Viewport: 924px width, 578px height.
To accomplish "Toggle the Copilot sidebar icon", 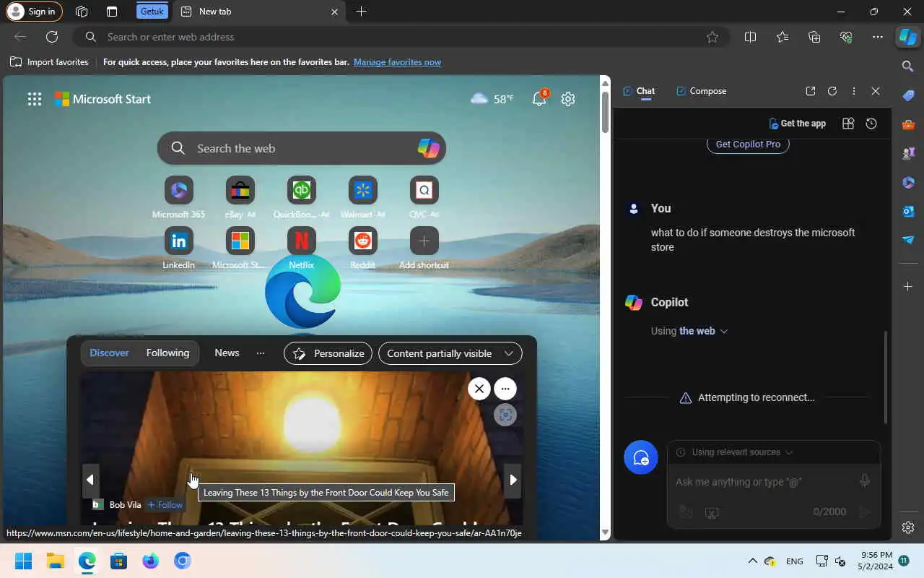I will pyautogui.click(x=907, y=37).
